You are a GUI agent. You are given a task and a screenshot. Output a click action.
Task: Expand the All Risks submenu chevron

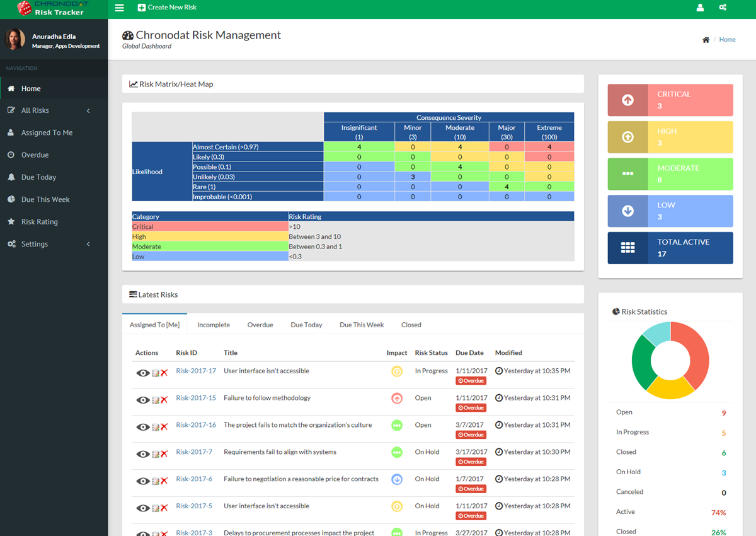(88, 111)
